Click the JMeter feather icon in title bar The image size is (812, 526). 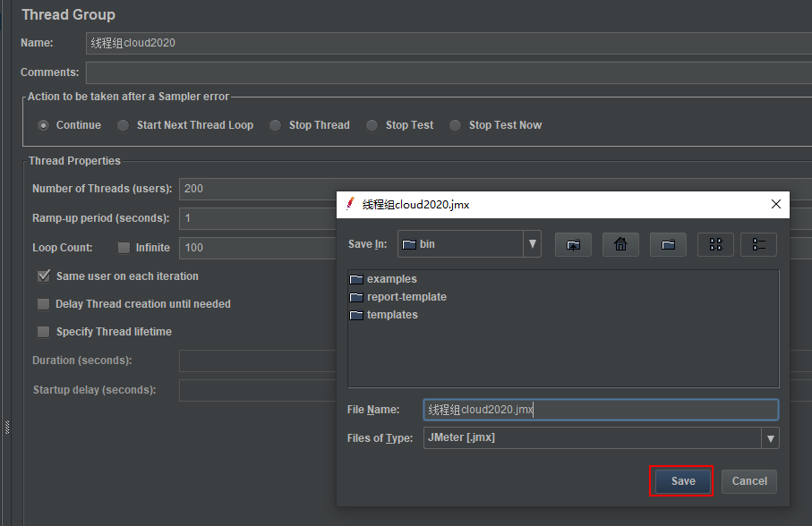click(351, 204)
